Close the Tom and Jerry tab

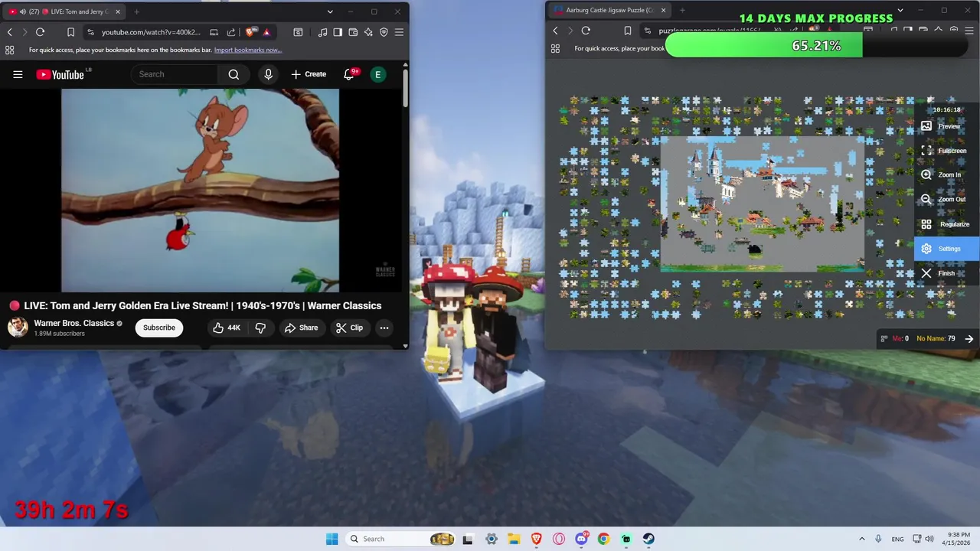tap(117, 11)
